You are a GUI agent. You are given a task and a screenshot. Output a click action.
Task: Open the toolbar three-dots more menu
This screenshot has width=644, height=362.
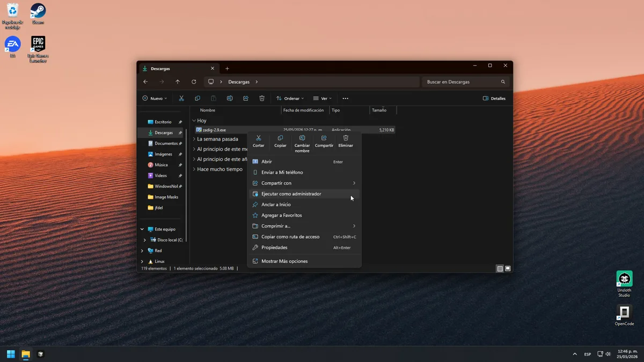click(x=345, y=98)
